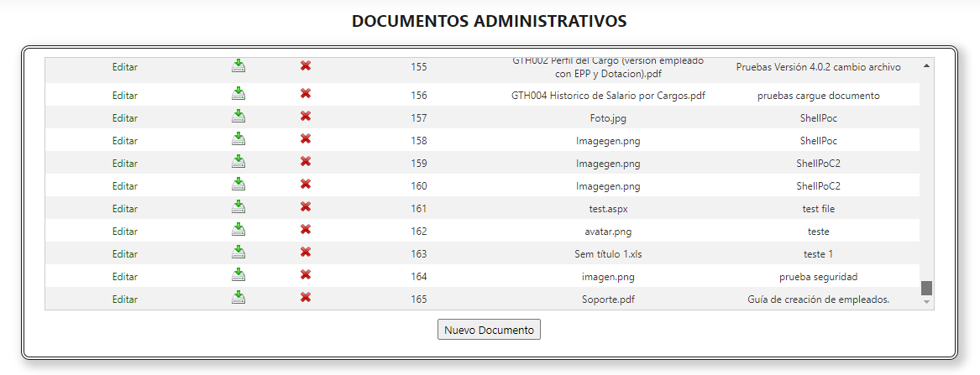Click file name Foto.jpg
Viewport: 980px width, 375px height.
(608, 118)
